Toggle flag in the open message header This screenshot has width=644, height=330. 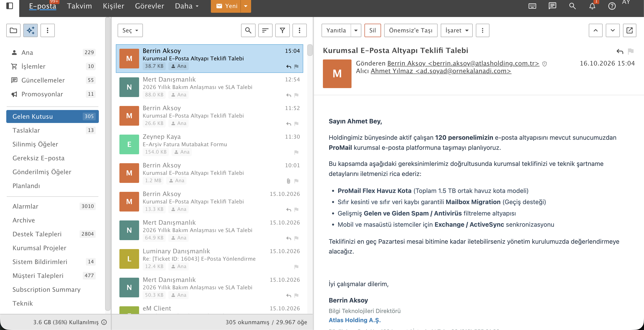[631, 51]
